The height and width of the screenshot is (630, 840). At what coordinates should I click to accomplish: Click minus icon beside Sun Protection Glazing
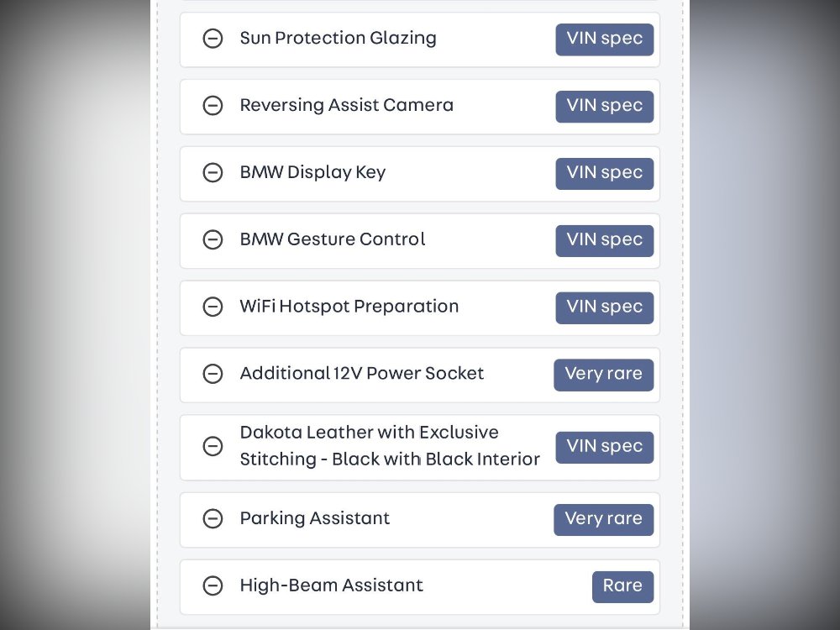213,39
